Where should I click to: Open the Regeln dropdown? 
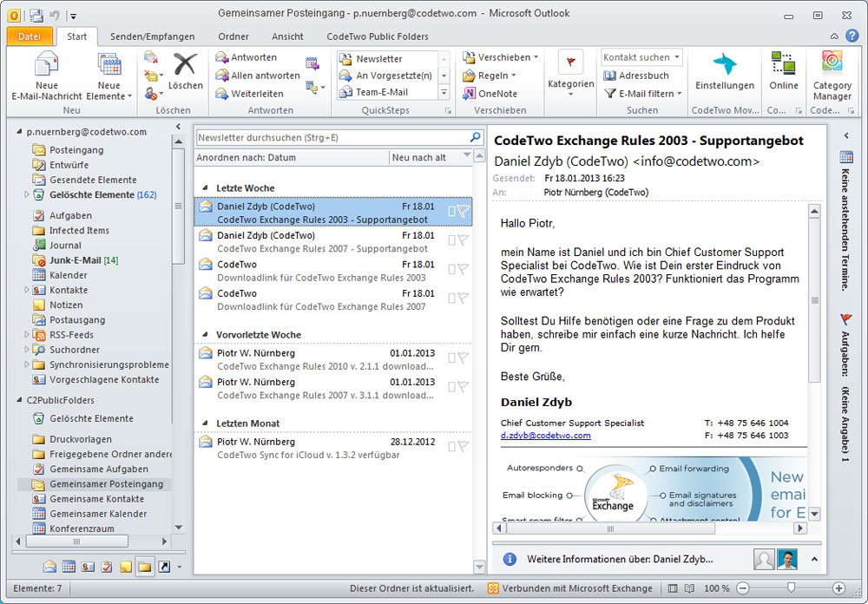490,75
